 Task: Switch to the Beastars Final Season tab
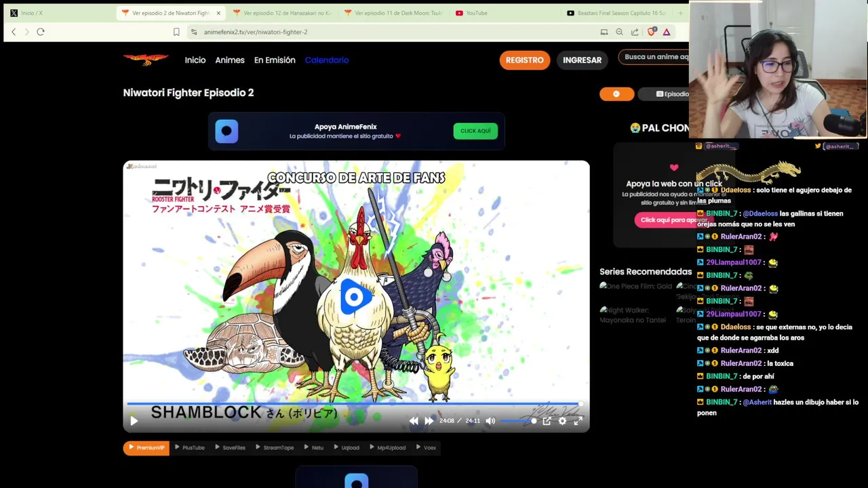pos(616,13)
